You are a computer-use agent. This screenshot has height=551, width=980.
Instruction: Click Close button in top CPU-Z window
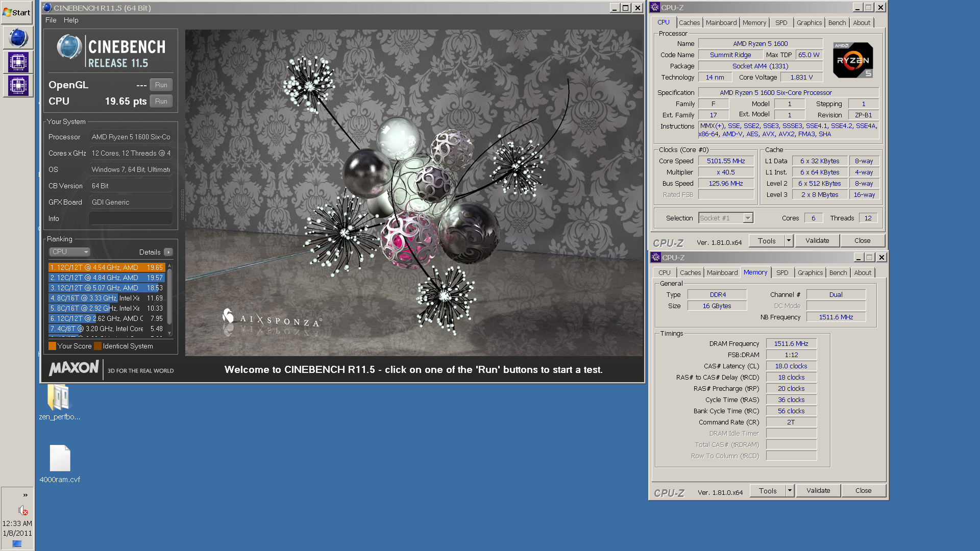863,241
